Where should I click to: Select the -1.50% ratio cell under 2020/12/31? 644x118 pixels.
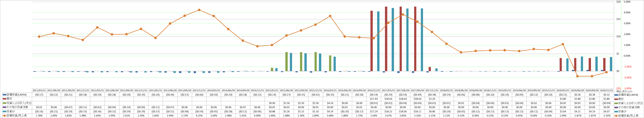(x=606, y=116)
